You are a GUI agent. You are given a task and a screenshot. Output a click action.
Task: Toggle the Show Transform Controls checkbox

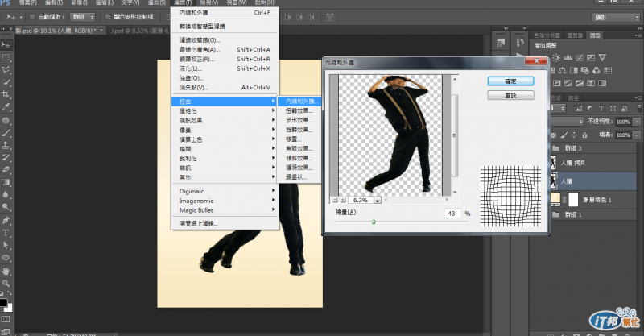[x=108, y=17]
